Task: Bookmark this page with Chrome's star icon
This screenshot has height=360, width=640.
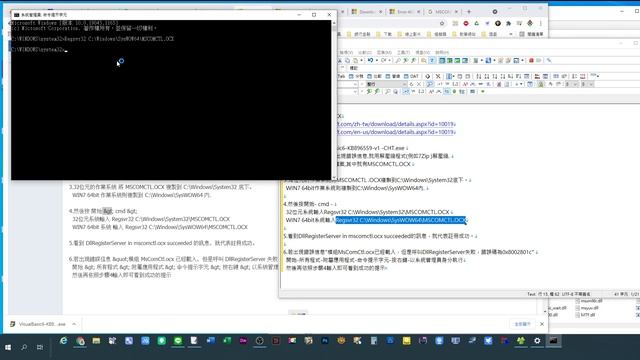Action: coord(442,24)
